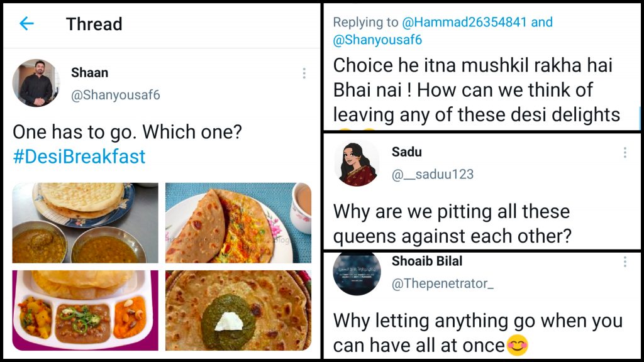Open three-dot menu on Sadu's tweet
The width and height of the screenshot is (644, 362).
pos(625,153)
